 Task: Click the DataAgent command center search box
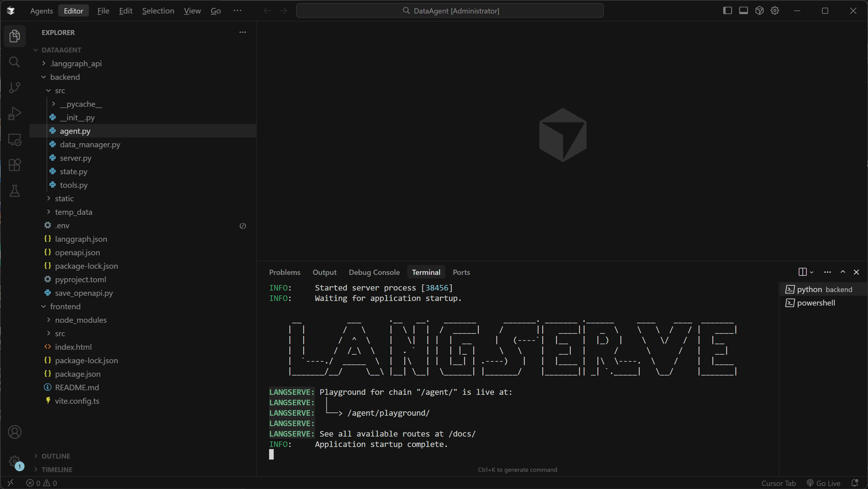pyautogui.click(x=450, y=11)
